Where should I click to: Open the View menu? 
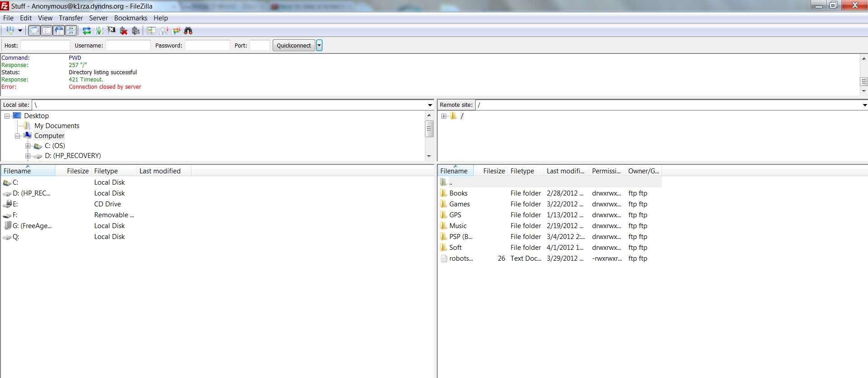45,18
